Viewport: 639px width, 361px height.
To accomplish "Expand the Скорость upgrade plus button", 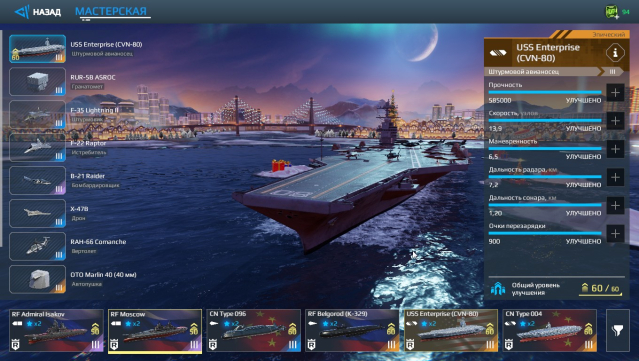I will coord(615,121).
